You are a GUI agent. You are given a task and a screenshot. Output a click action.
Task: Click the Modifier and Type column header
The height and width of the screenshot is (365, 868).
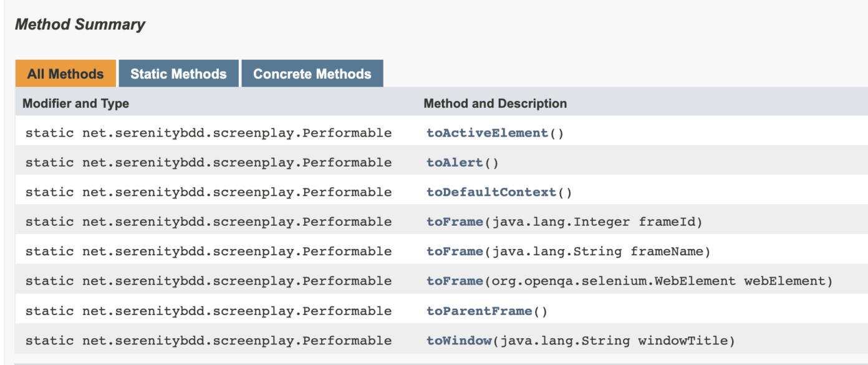pos(75,104)
